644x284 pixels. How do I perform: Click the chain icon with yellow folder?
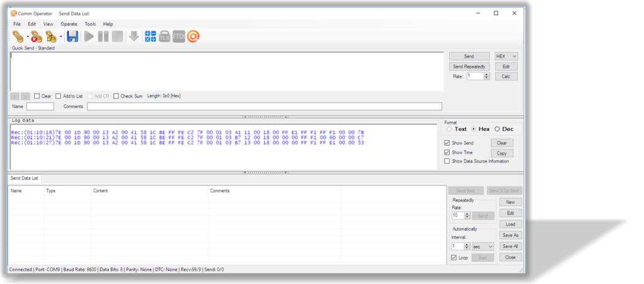click(51, 36)
